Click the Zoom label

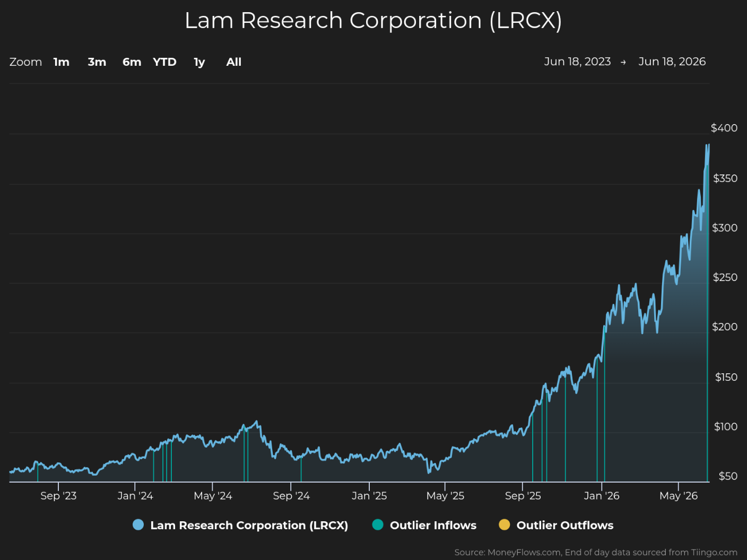point(25,62)
